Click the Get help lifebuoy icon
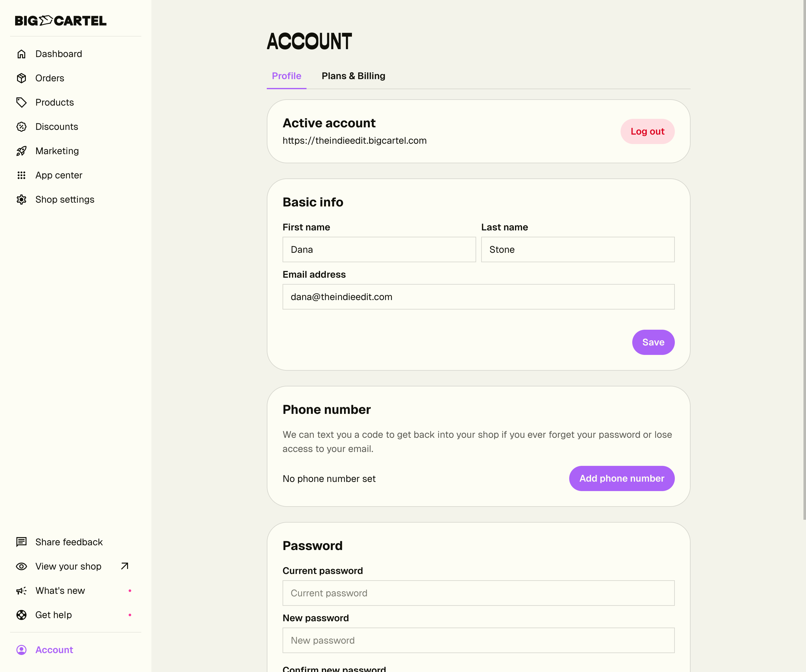The width and height of the screenshot is (806, 672). coord(21,615)
